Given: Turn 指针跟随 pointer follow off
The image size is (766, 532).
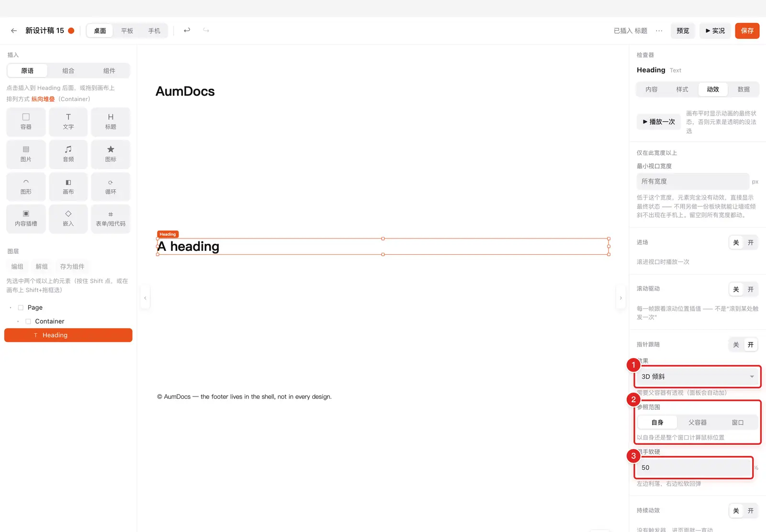Looking at the screenshot, I should (736, 345).
